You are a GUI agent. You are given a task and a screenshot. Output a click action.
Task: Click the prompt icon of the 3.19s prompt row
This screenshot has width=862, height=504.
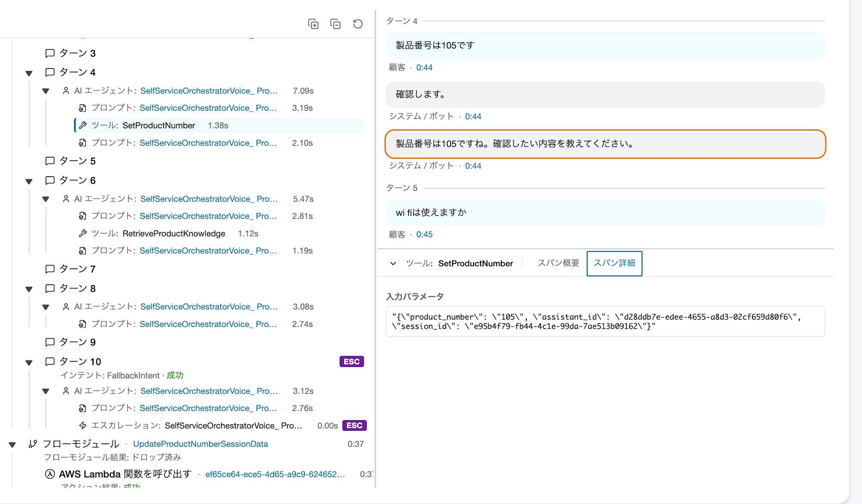click(82, 108)
